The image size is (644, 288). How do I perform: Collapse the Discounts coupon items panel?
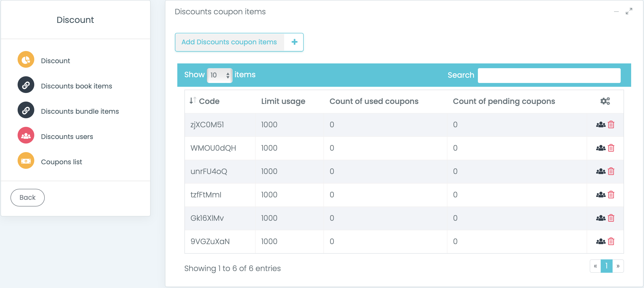point(616,11)
